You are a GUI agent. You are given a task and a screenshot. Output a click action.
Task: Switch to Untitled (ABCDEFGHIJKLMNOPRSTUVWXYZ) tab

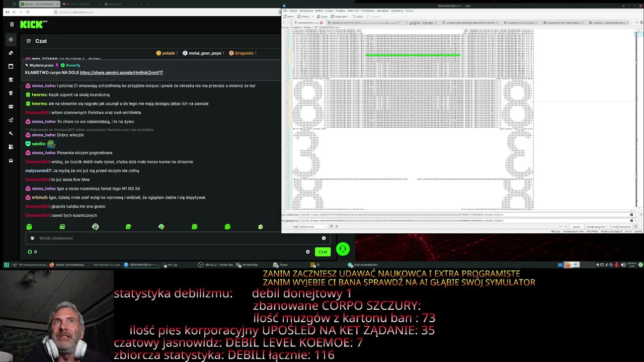point(471,23)
